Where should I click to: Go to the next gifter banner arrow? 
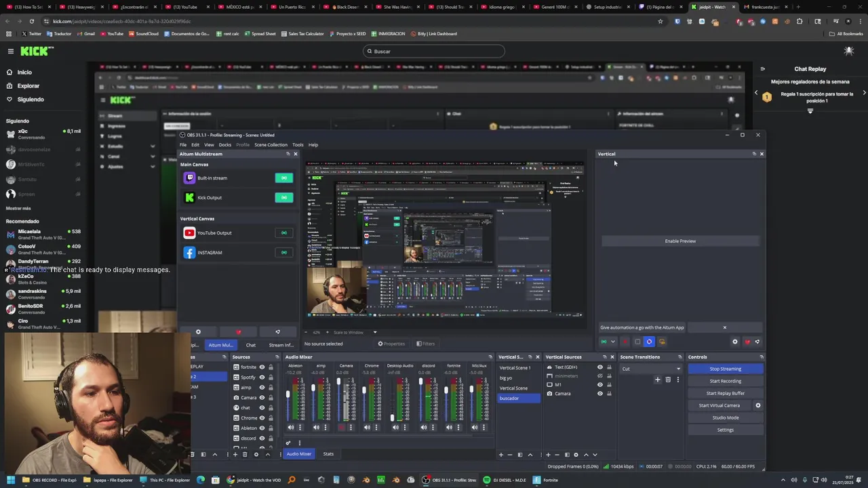click(864, 93)
